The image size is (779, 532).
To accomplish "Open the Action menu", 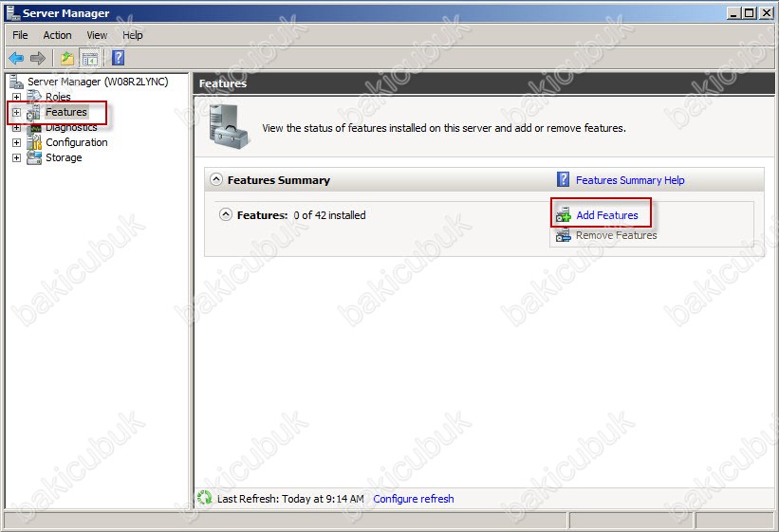I will [57, 35].
